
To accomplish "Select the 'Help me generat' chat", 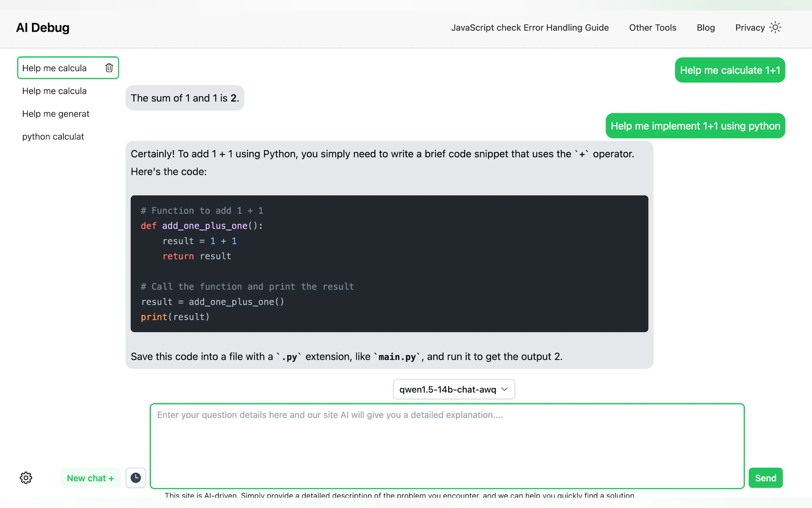I will pyautogui.click(x=56, y=114).
